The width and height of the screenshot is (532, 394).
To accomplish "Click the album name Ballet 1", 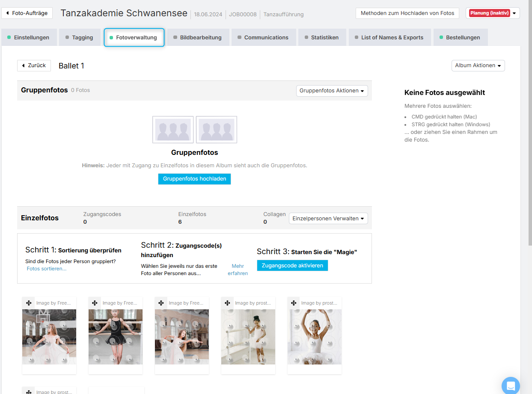I will coord(71,66).
